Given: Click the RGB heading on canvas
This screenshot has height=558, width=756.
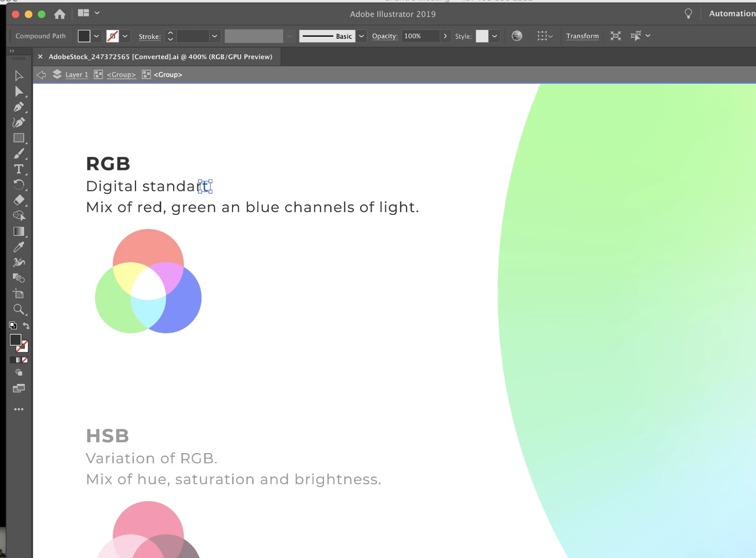Looking at the screenshot, I should [108, 164].
